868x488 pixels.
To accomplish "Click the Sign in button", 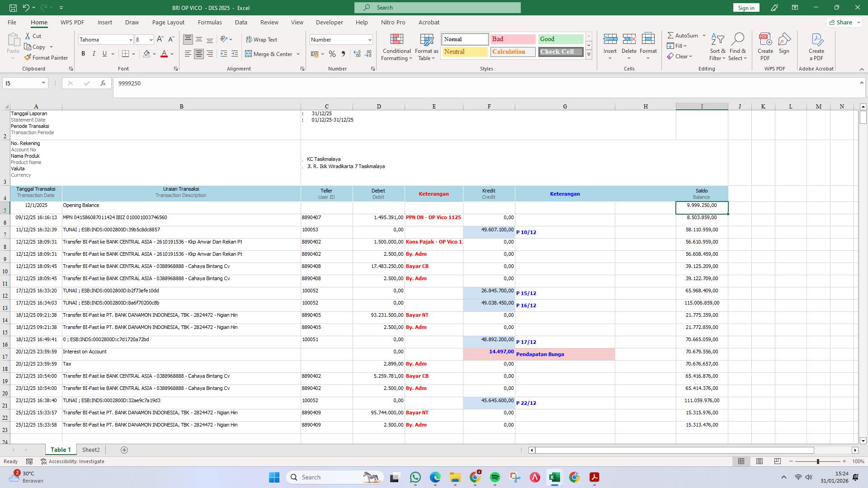I will [745, 7].
